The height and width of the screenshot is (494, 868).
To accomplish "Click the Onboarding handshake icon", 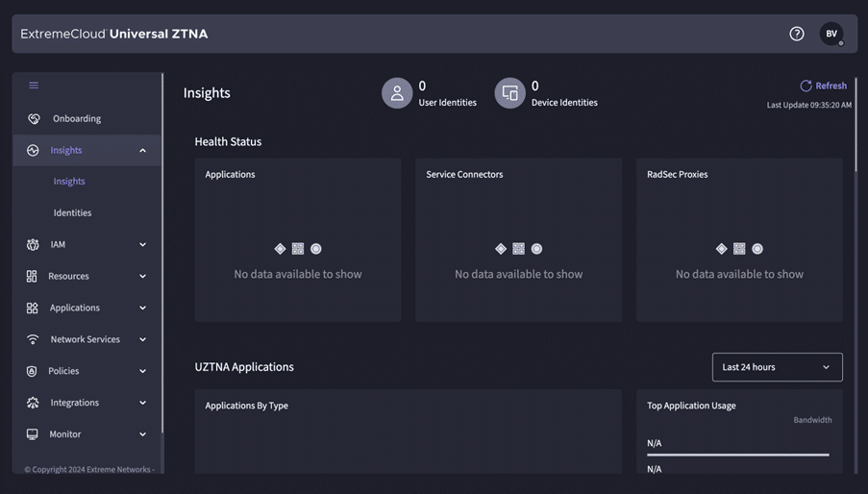I will [34, 118].
